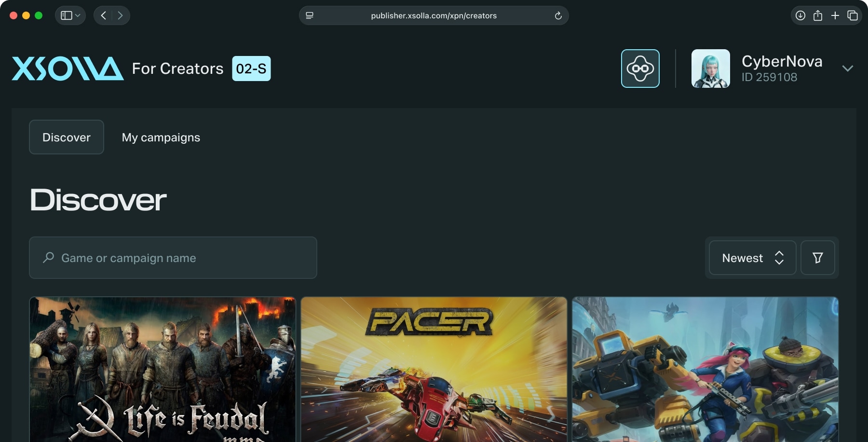Open the Pacer campaign card
Image resolution: width=868 pixels, height=442 pixels.
pos(434,370)
